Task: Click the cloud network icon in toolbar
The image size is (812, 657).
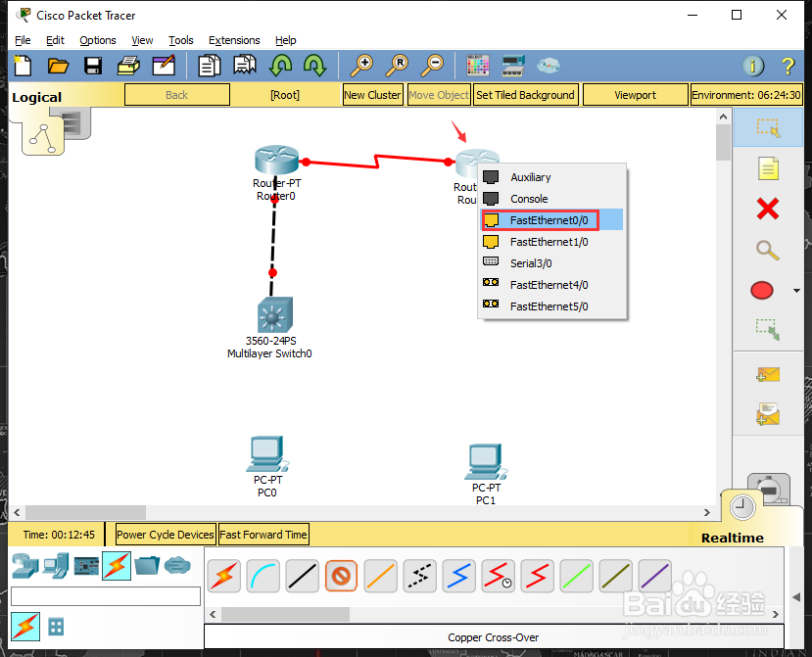Action: 548,66
